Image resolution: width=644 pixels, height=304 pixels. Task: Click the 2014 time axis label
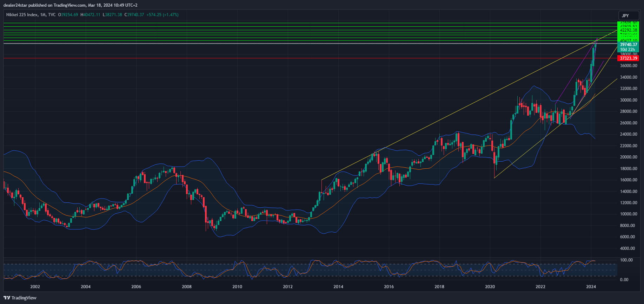pos(338,287)
